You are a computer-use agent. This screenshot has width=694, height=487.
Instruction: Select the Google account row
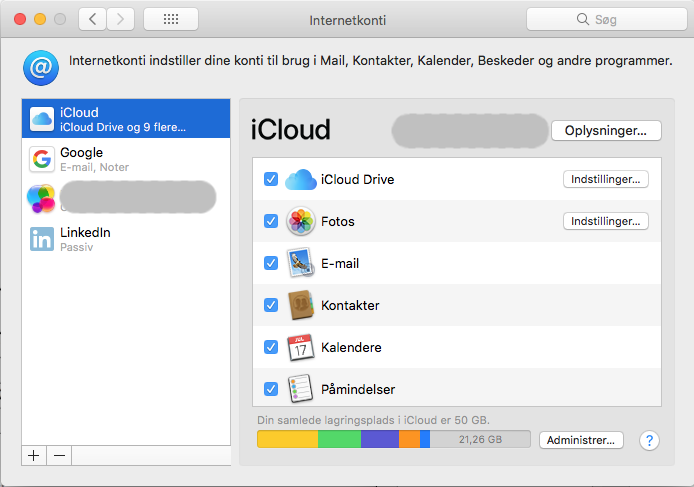pyautogui.click(x=126, y=159)
